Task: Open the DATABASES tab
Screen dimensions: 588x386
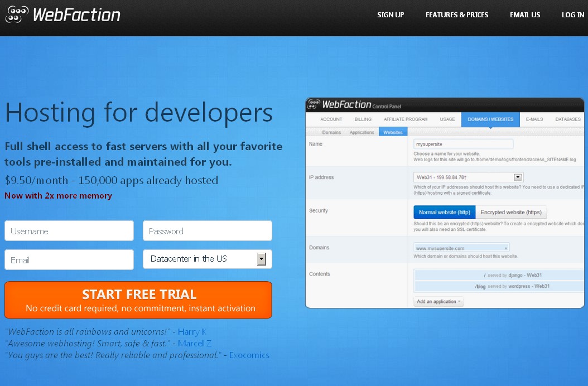Action: 568,119
